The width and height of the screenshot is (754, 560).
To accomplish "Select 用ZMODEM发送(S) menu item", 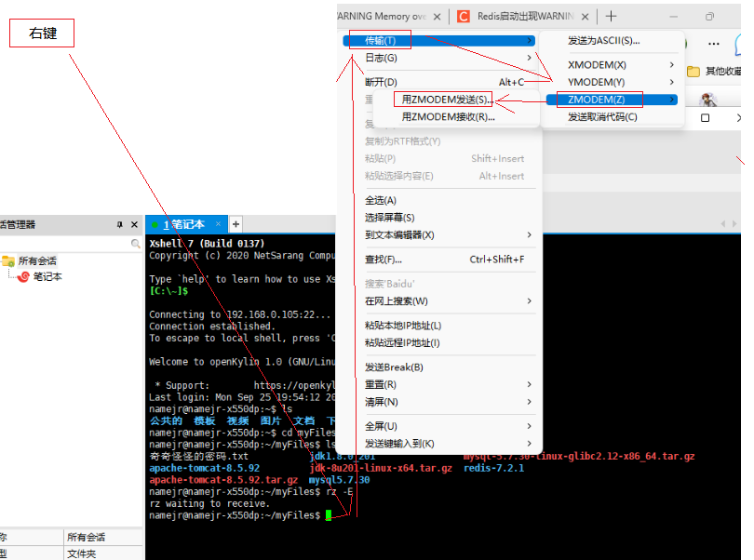I will click(x=448, y=100).
